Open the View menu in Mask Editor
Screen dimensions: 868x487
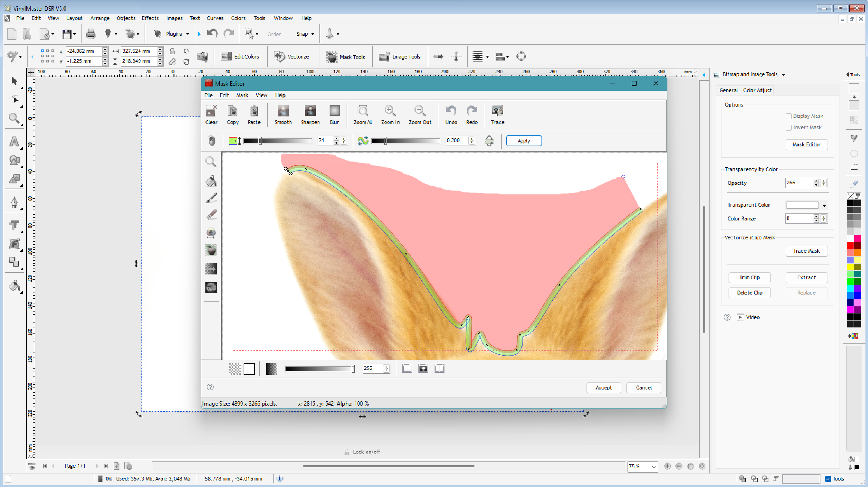coord(261,95)
